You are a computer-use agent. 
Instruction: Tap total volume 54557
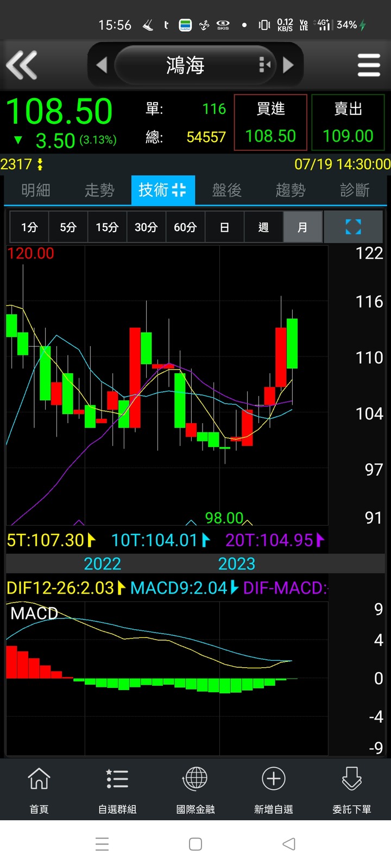coord(206,137)
